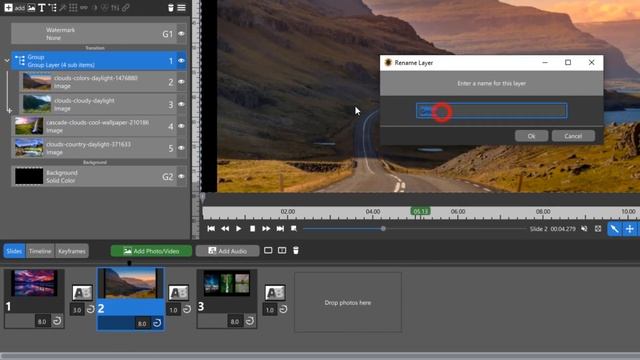Click the horizontal scrollbar under the slide list
640x360 pixels.
click(320, 356)
